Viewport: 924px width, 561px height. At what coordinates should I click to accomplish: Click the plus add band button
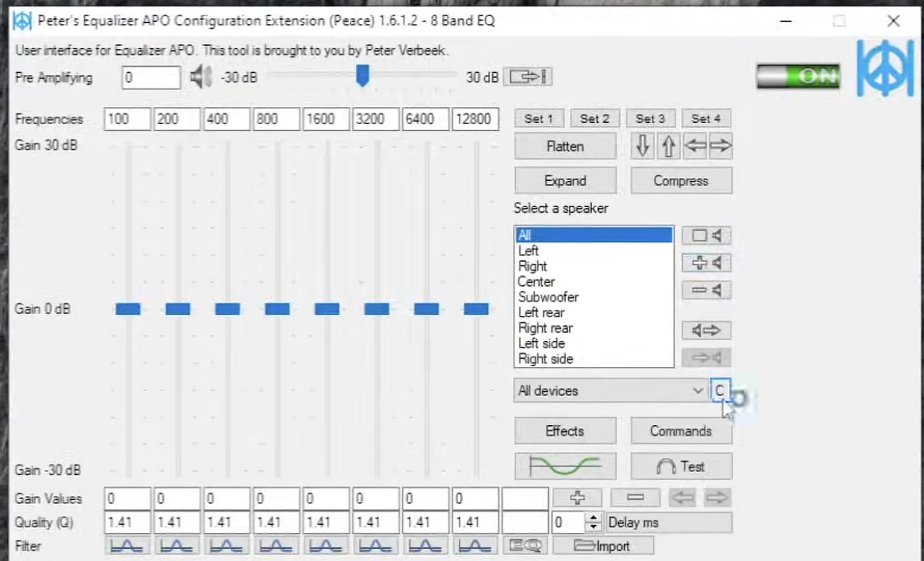coord(577,498)
